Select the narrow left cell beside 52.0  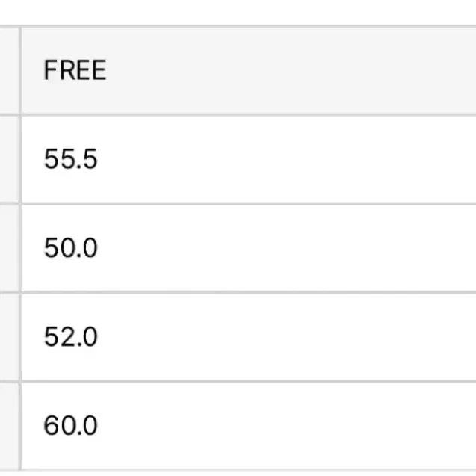pyautogui.click(x=10, y=337)
